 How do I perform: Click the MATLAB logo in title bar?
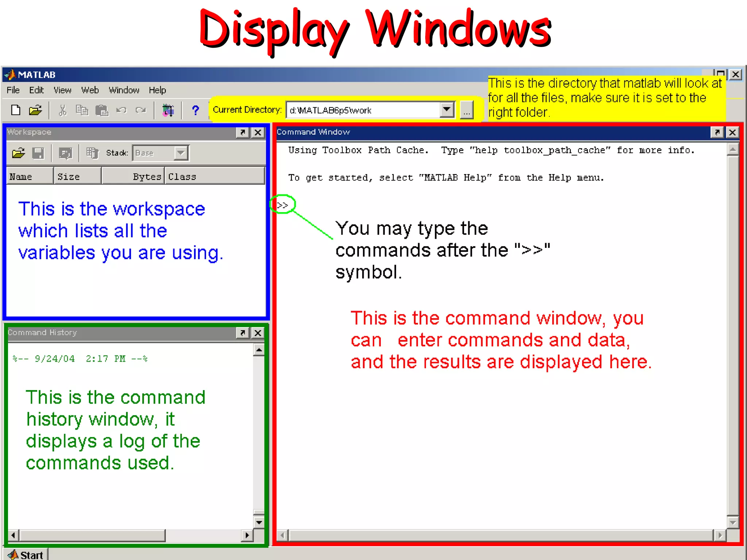pos(10,74)
